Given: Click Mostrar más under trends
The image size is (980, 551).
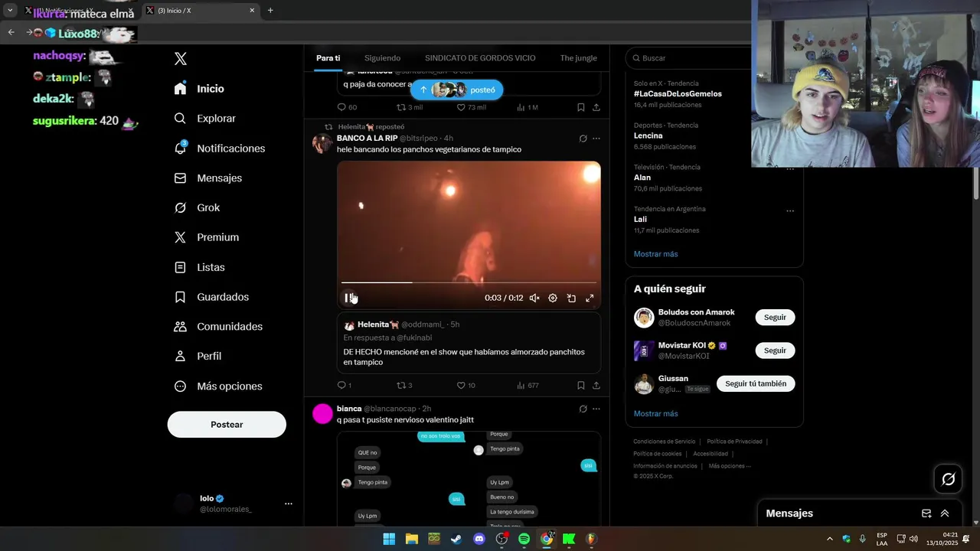Looking at the screenshot, I should [655, 254].
